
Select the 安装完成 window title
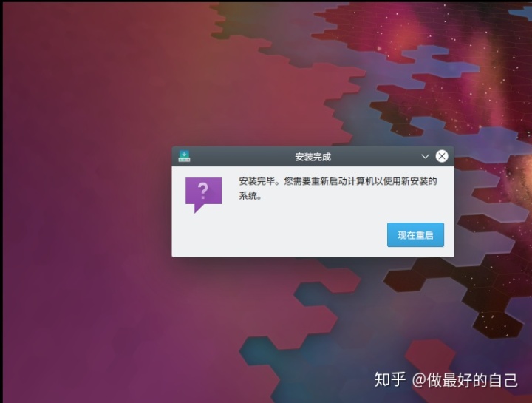(313, 157)
